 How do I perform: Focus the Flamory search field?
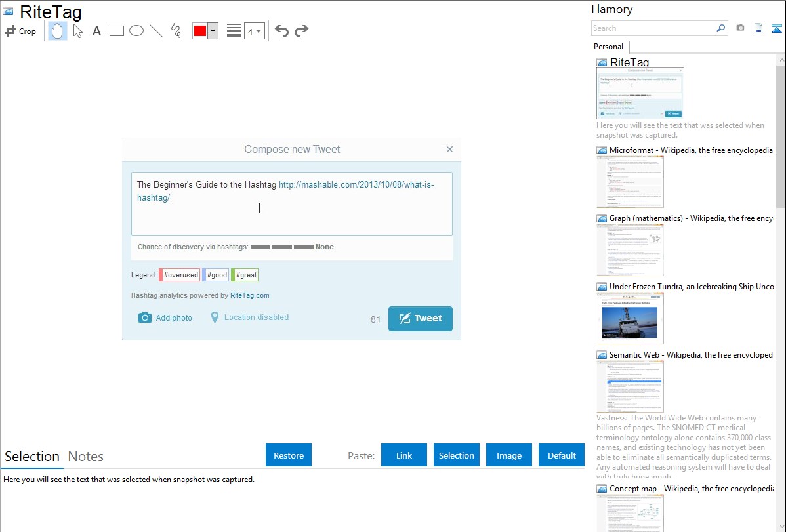pos(653,28)
